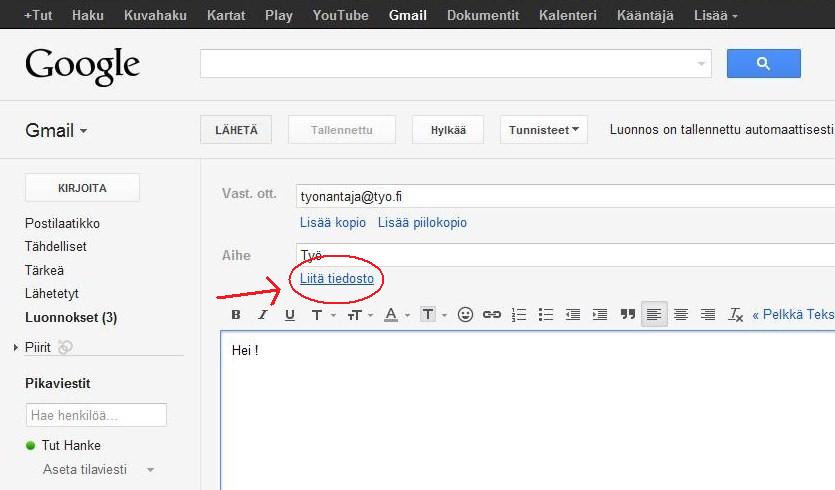
Task: Decrease the text indent
Action: 573,315
